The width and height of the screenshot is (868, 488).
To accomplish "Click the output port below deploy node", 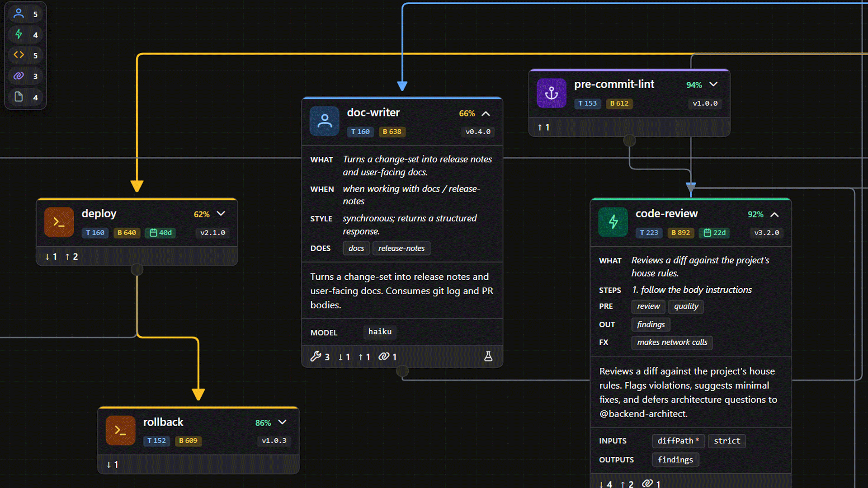I will 137,270.
